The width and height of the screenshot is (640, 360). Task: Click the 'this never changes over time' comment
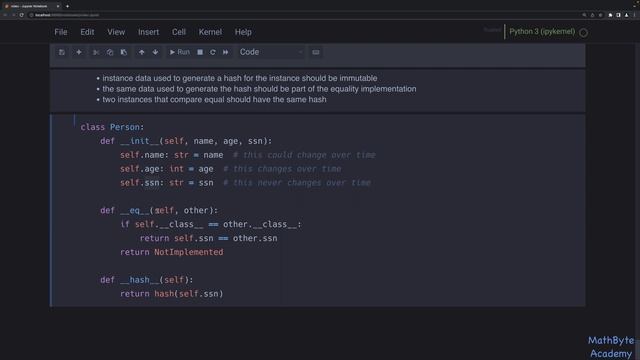[x=297, y=183]
